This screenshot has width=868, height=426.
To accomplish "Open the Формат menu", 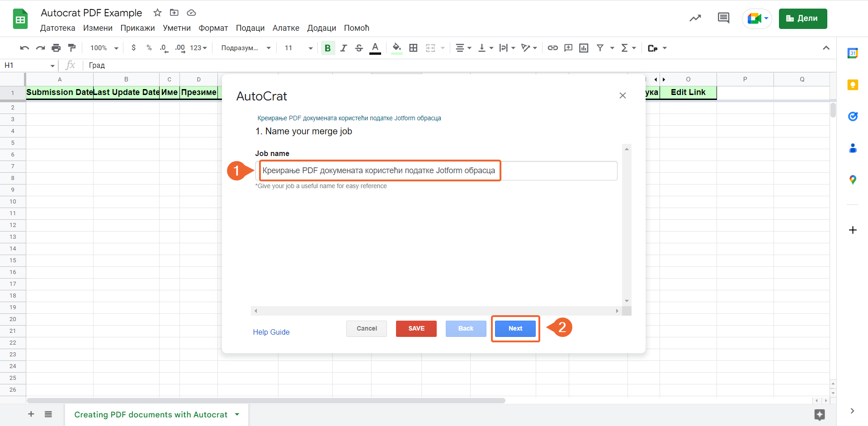I will 213,28.
